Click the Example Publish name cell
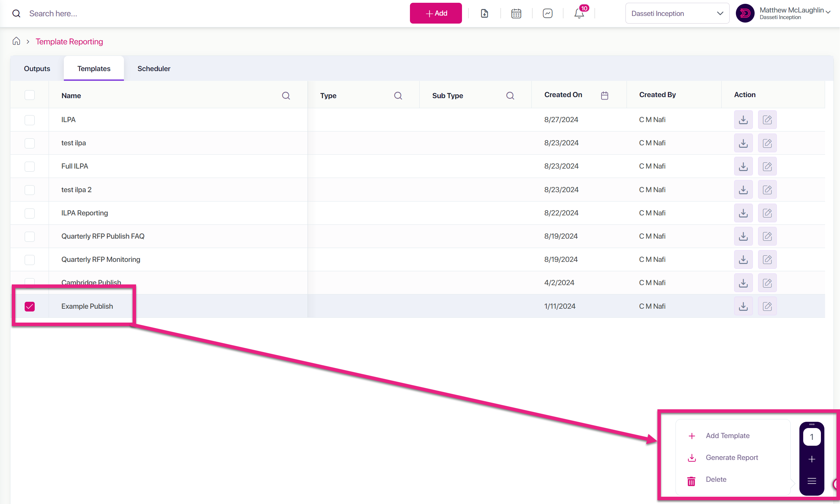Screen dimensions: 840x504 pos(87,306)
